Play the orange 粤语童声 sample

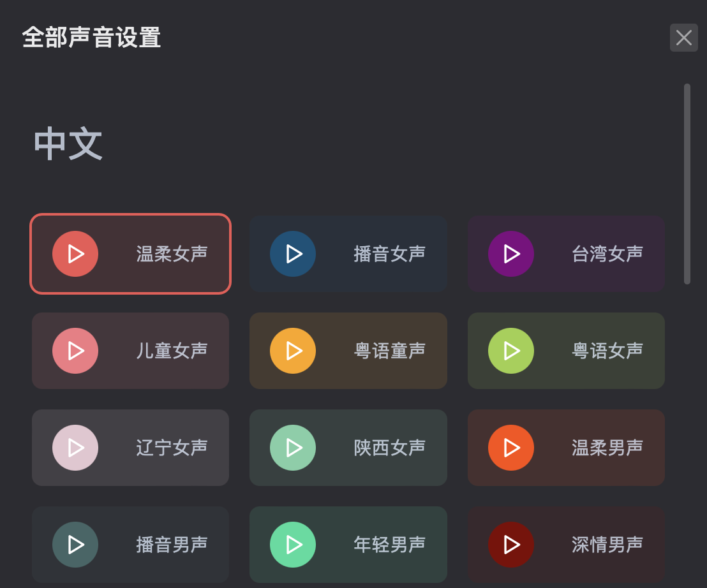(293, 351)
